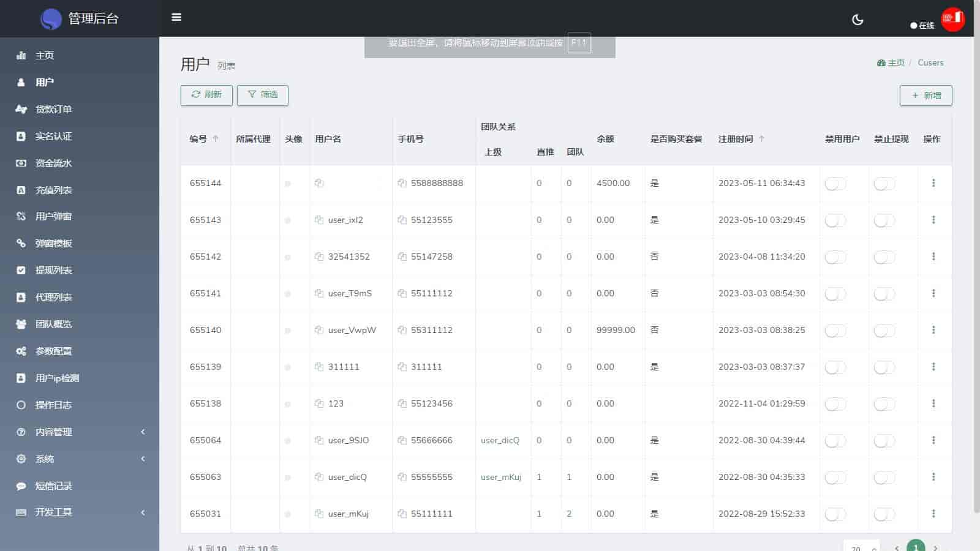The height and width of the screenshot is (551, 980).
Task: Sort by 注册时间 column arrow
Action: tap(761, 139)
